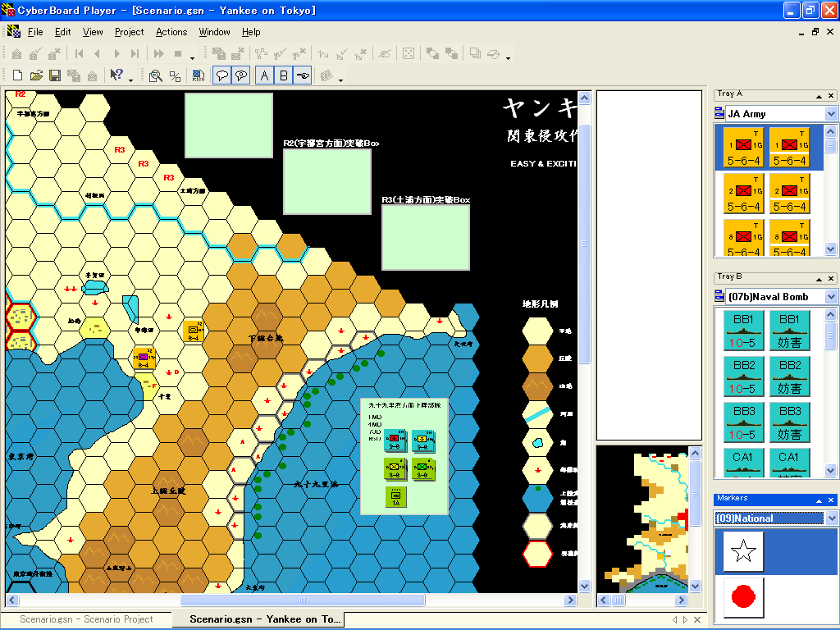Viewport: 840px width, 630px height.
Task: Select the yellow unit counter near 下総台地 hills
Action: click(x=194, y=331)
